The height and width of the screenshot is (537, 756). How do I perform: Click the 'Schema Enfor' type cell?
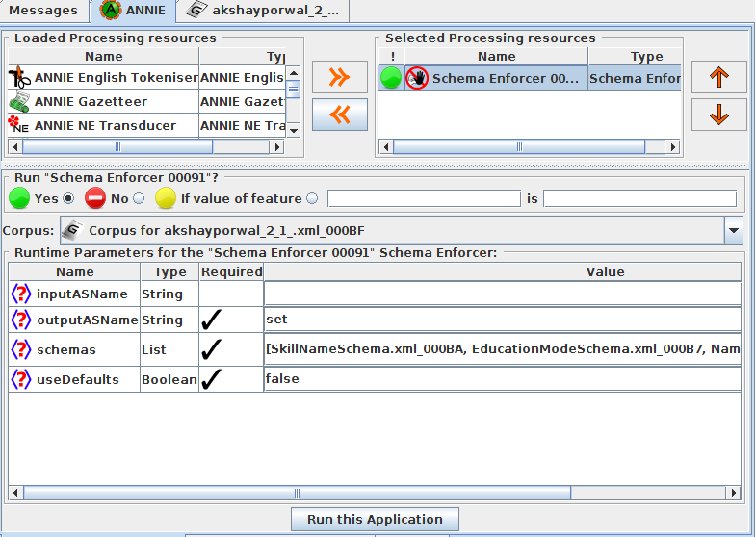click(x=635, y=78)
